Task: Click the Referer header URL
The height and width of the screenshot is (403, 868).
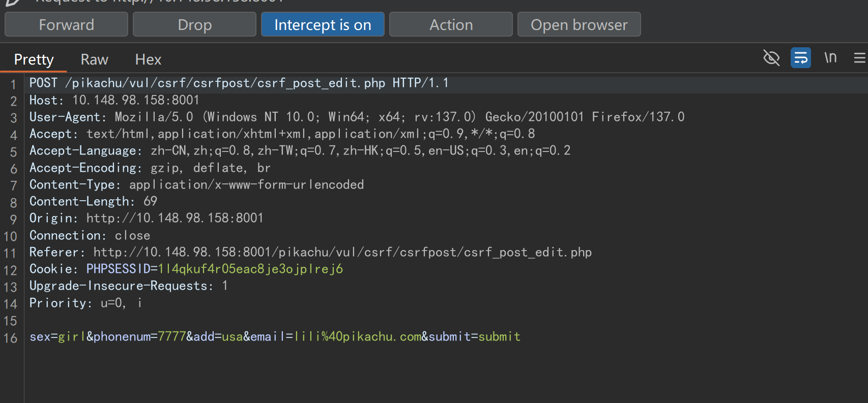Action: pyautogui.click(x=342, y=252)
